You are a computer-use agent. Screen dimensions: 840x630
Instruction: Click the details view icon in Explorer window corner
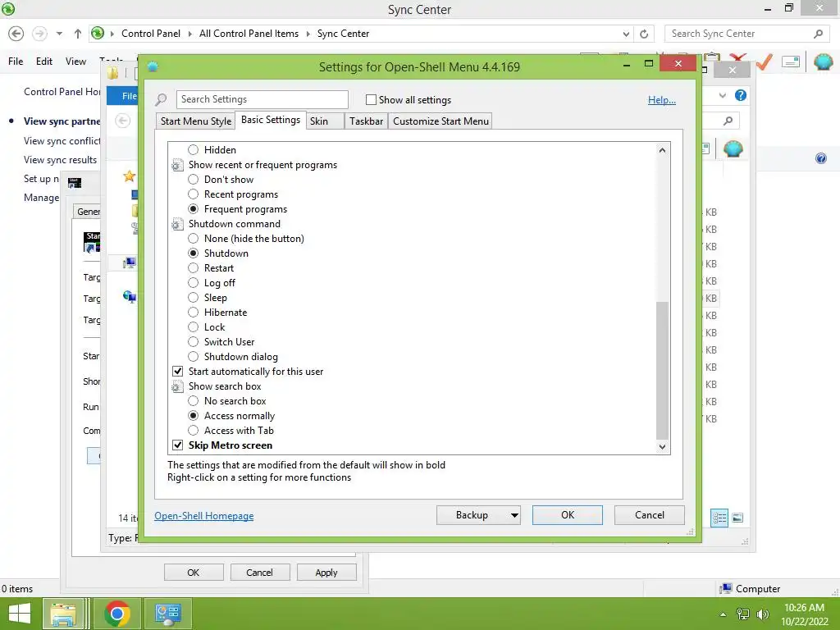click(x=719, y=518)
